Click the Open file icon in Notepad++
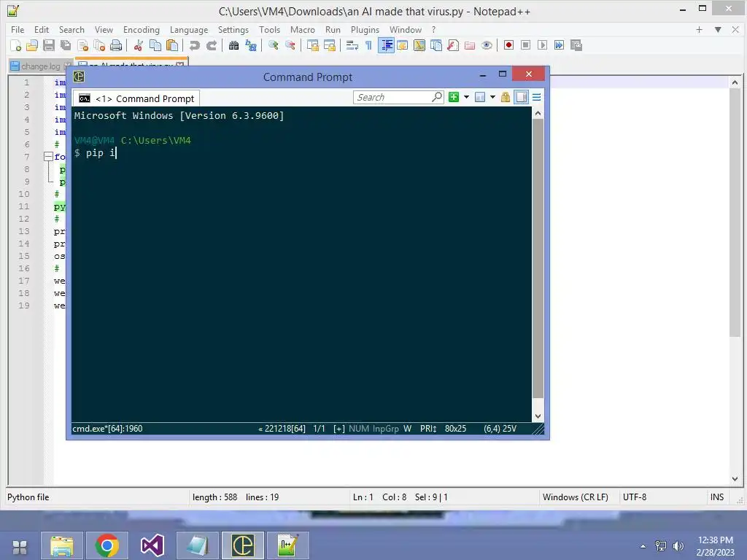This screenshot has width=747, height=560. (32, 45)
